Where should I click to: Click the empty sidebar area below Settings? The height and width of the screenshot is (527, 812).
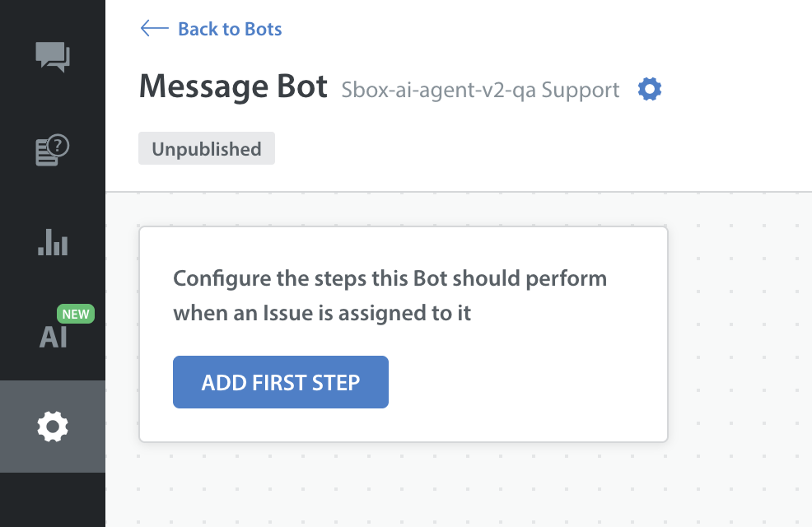[x=53, y=499]
